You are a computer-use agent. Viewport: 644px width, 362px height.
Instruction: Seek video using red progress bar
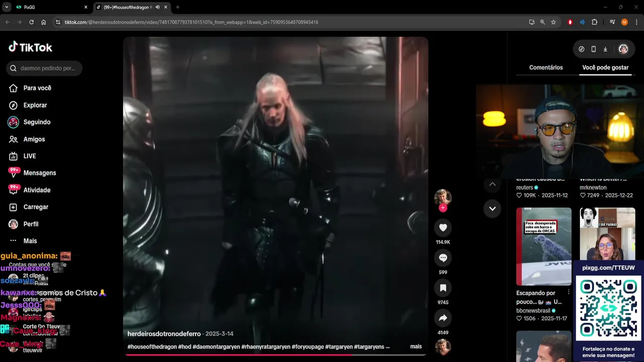(x=276, y=355)
